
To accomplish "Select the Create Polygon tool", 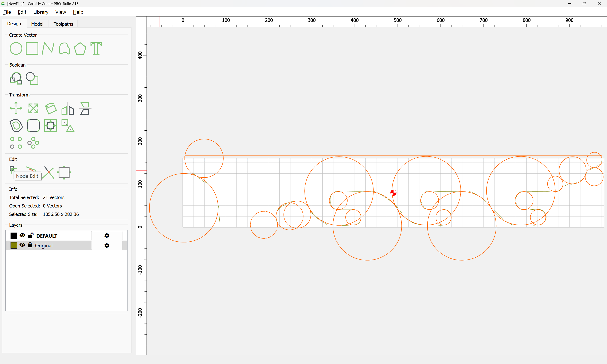I will click(x=80, y=48).
